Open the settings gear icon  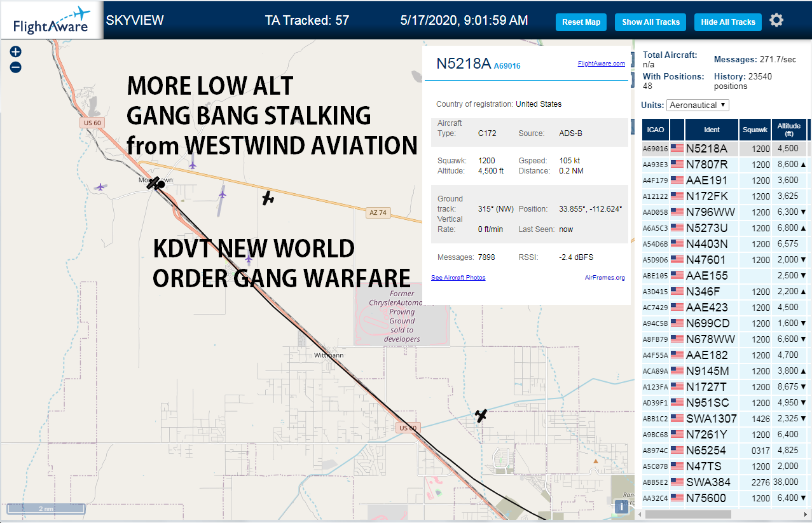click(x=776, y=20)
